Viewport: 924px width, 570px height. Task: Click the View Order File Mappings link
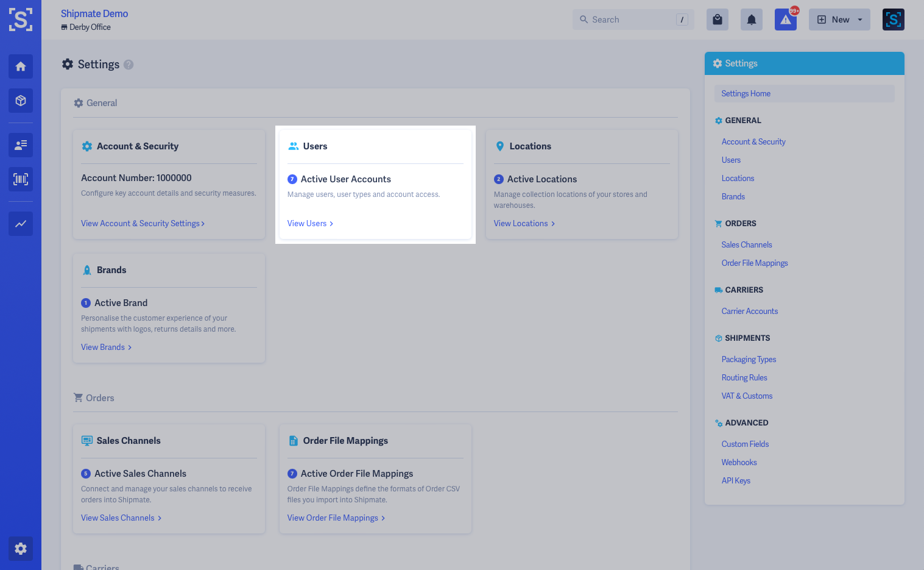click(x=336, y=518)
